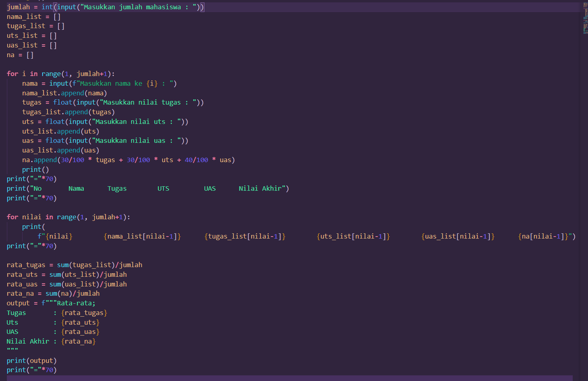Click the "Masukkan nilai uts : " string
The width and height of the screenshot is (588, 381).
click(x=136, y=122)
